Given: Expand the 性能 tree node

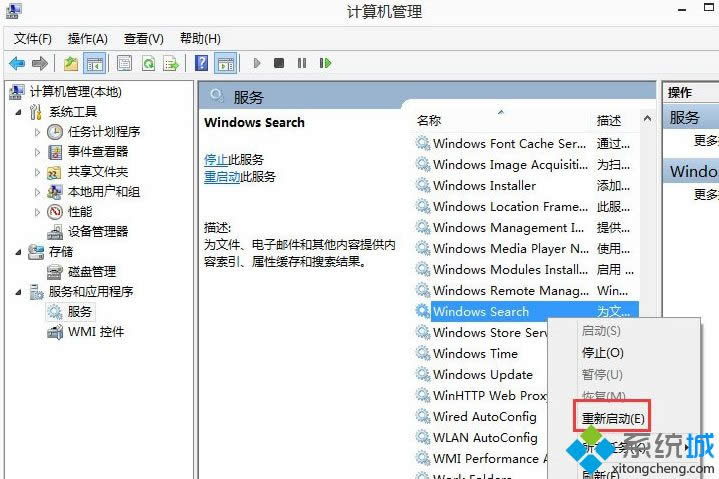Looking at the screenshot, I should 37,212.
